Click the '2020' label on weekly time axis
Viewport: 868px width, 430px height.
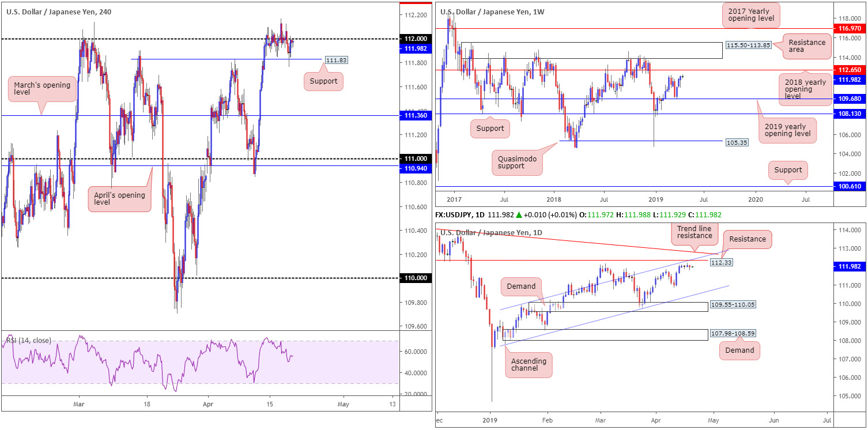(x=755, y=199)
